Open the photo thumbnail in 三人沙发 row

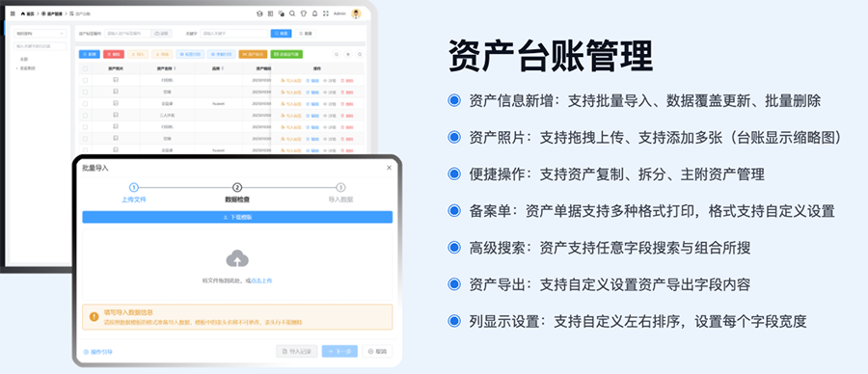click(x=116, y=115)
